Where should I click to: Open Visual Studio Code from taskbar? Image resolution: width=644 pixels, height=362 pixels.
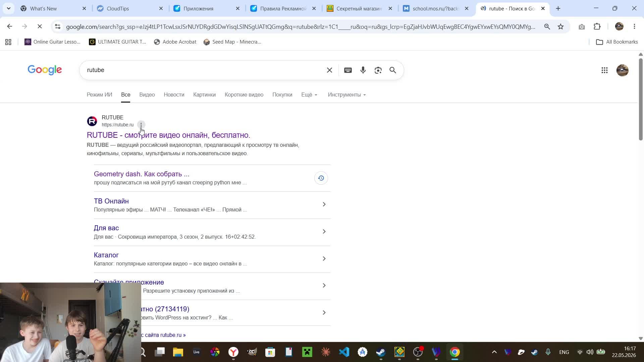point(344,352)
